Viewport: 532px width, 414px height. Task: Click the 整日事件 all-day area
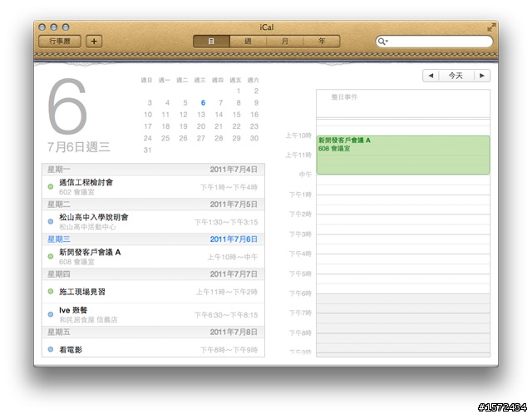[403, 103]
